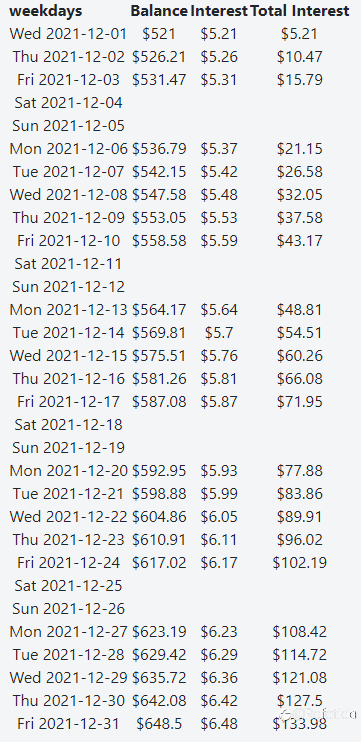361x742 pixels.
Task: Click the Mon 2021-12-20 date cell
Action: [69, 470]
